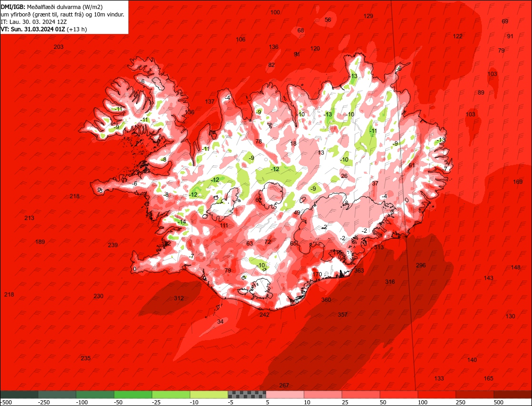Click the value 357 in the southeast ocean
The width and height of the screenshot is (532, 406).
pos(343,315)
